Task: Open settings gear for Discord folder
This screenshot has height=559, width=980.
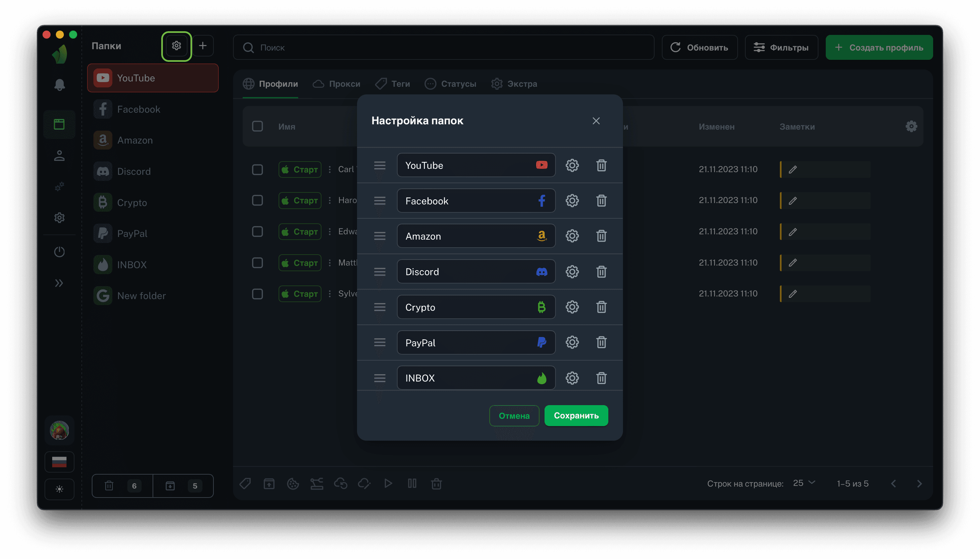Action: coord(572,272)
